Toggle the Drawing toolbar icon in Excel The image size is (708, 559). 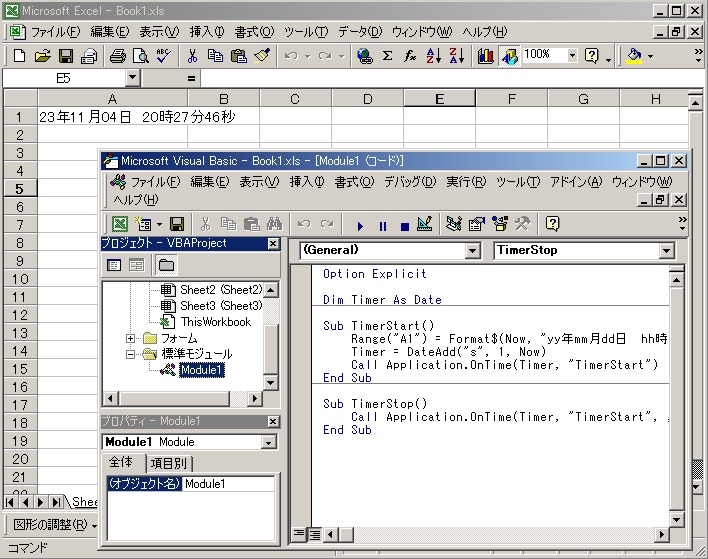[510, 56]
